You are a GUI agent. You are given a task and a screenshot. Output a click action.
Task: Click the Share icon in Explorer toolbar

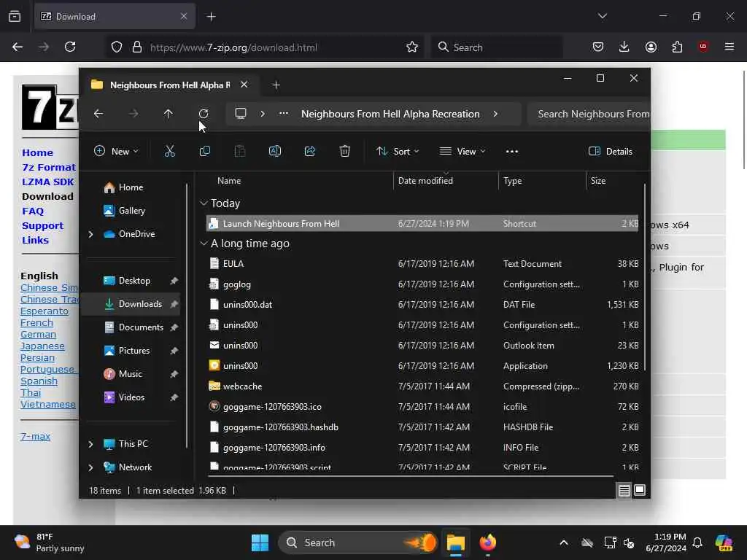309,152
